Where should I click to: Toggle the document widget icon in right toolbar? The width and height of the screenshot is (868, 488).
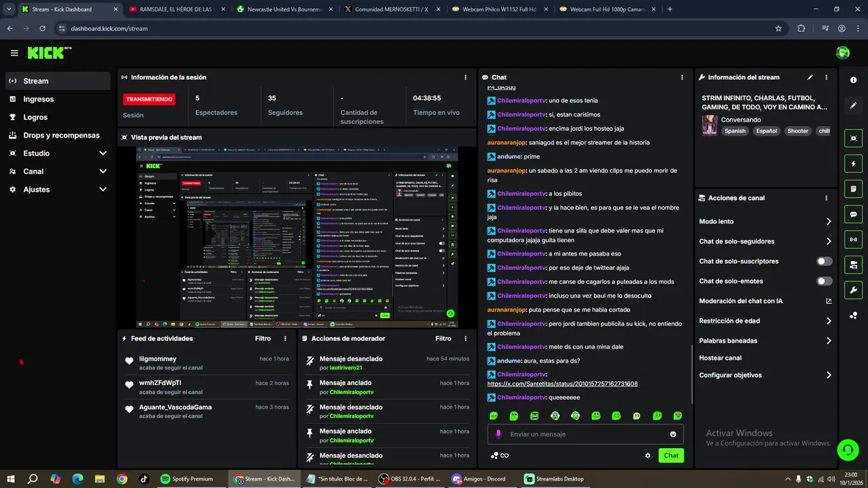[853, 188]
